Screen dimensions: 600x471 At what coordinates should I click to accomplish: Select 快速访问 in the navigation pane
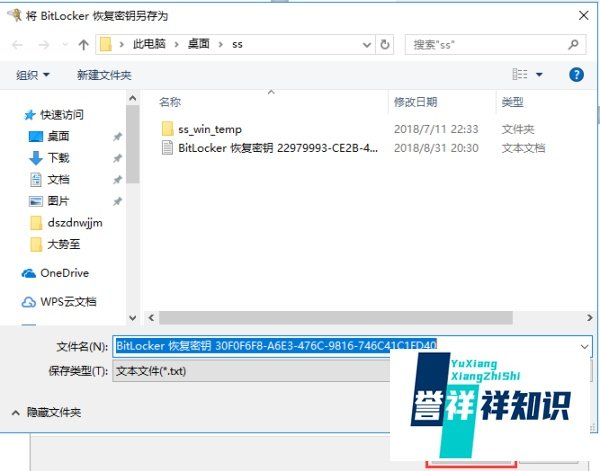click(62, 115)
